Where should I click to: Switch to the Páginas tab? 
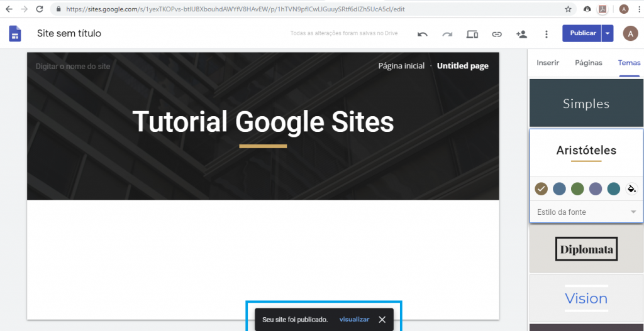click(589, 63)
